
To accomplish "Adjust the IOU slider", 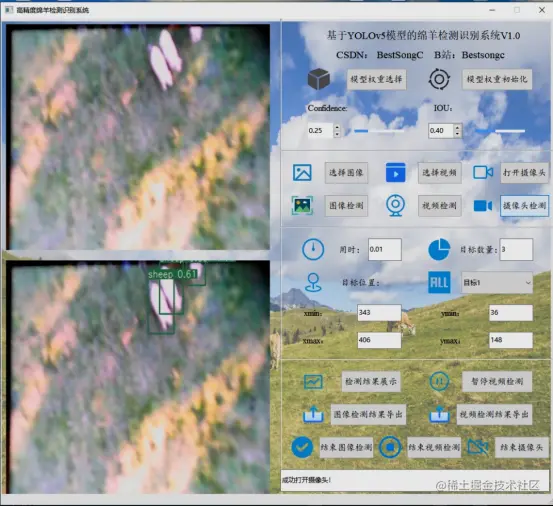I will [x=500, y=131].
